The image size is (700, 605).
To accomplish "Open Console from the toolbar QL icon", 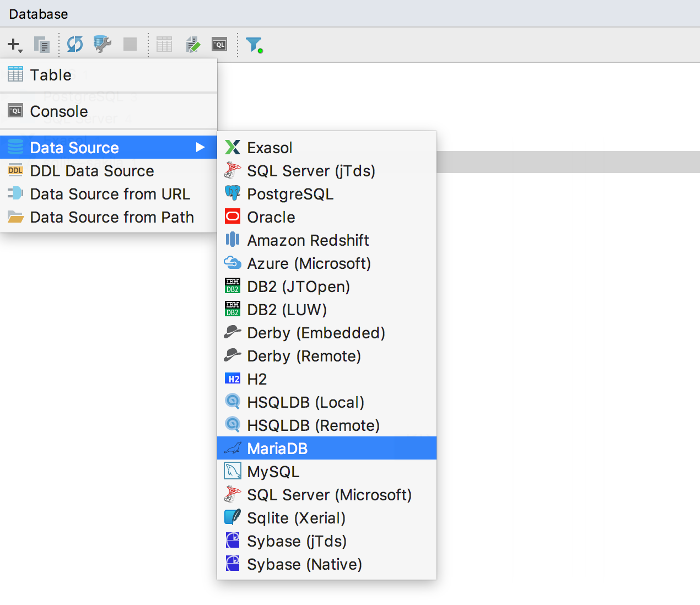I will click(219, 44).
